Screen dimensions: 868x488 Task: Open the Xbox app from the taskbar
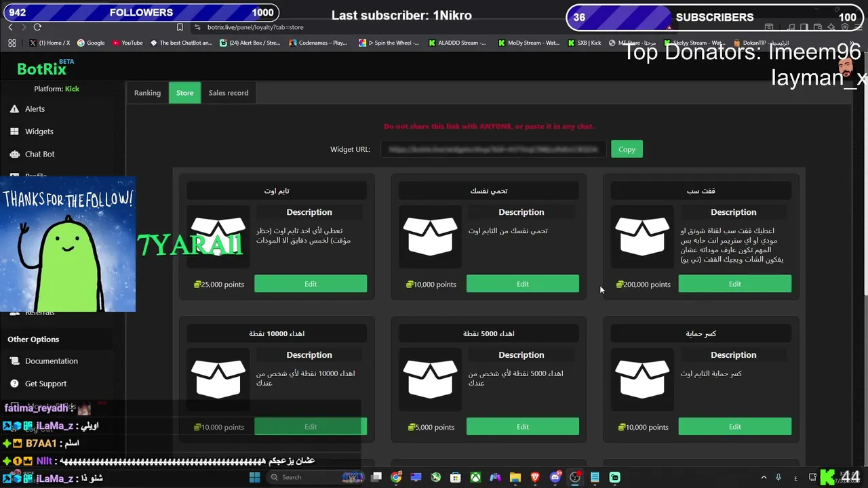click(x=476, y=477)
